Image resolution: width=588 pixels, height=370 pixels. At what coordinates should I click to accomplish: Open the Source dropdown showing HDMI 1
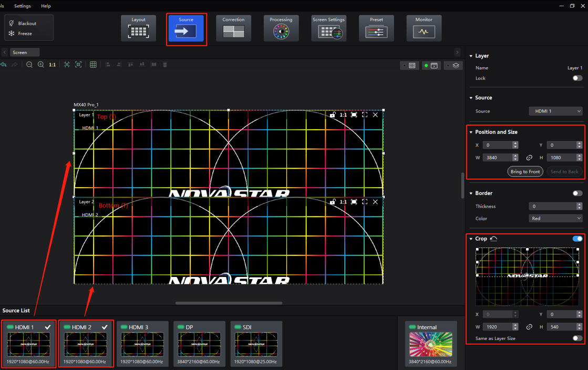click(x=555, y=111)
